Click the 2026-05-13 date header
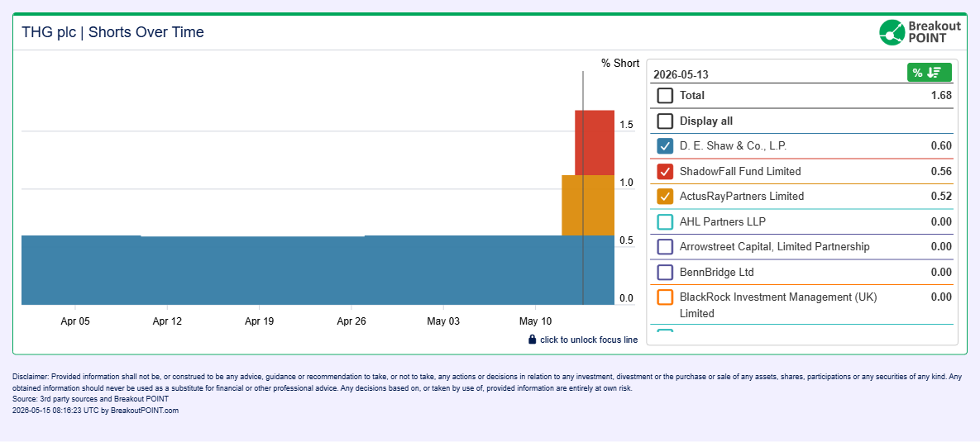This screenshot has width=980, height=442. click(x=681, y=74)
